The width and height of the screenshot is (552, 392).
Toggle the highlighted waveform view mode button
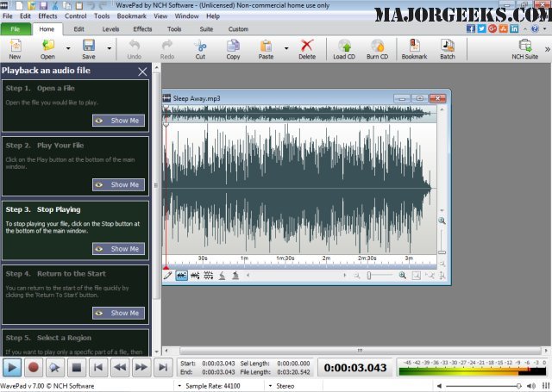181,276
